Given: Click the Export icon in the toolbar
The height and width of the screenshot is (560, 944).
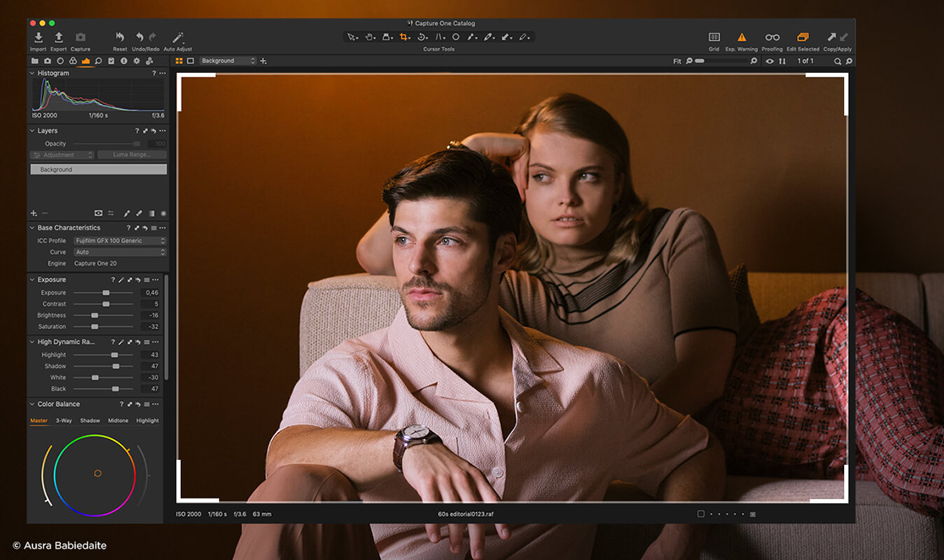Looking at the screenshot, I should point(58,38).
